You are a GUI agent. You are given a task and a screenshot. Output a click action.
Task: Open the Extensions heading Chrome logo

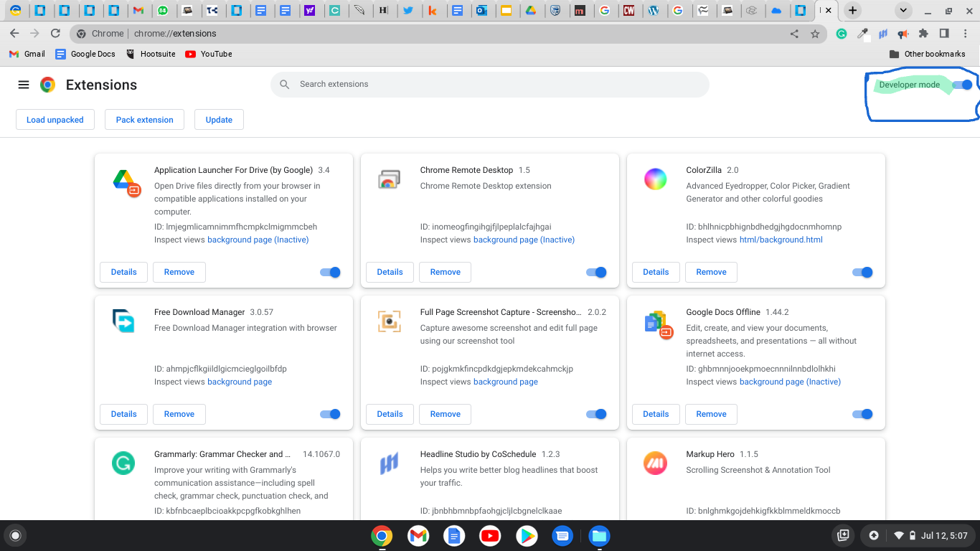coord(48,85)
